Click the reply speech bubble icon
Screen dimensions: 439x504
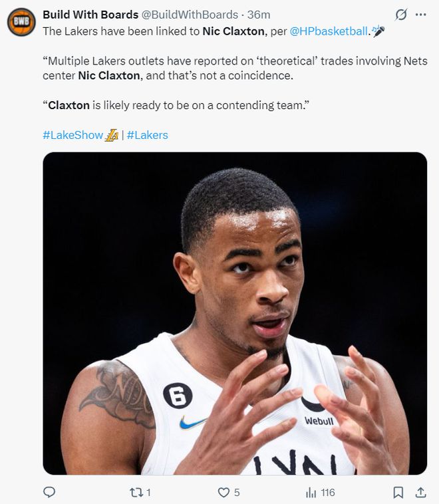[x=49, y=493]
